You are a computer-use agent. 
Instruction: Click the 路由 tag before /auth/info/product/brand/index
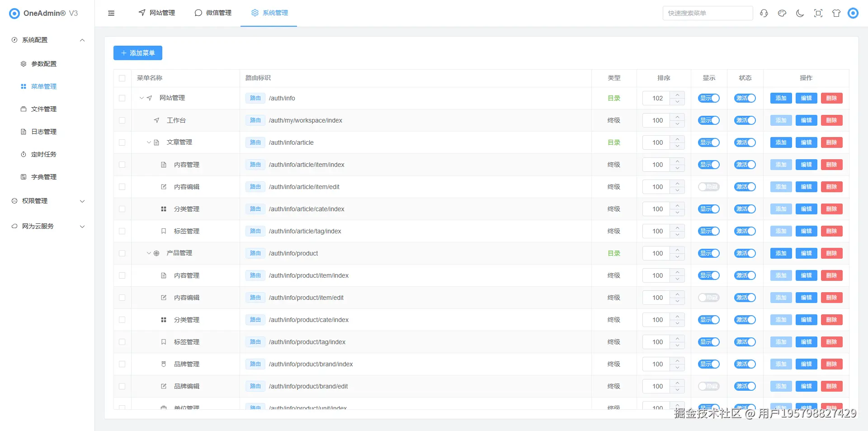255,364
